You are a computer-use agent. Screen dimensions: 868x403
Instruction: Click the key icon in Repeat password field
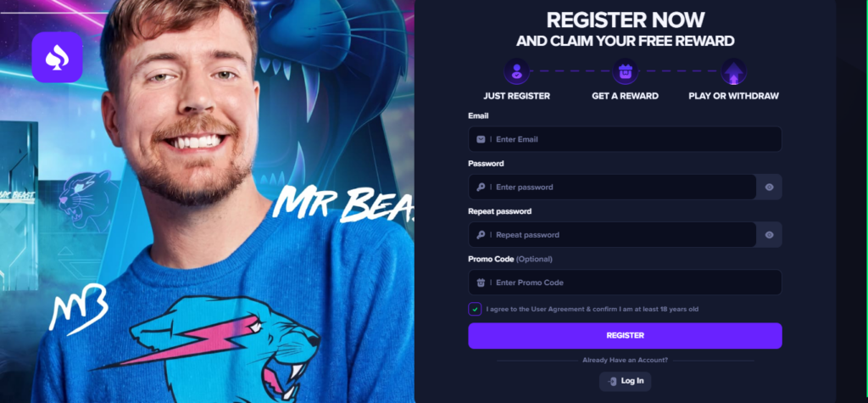481,234
